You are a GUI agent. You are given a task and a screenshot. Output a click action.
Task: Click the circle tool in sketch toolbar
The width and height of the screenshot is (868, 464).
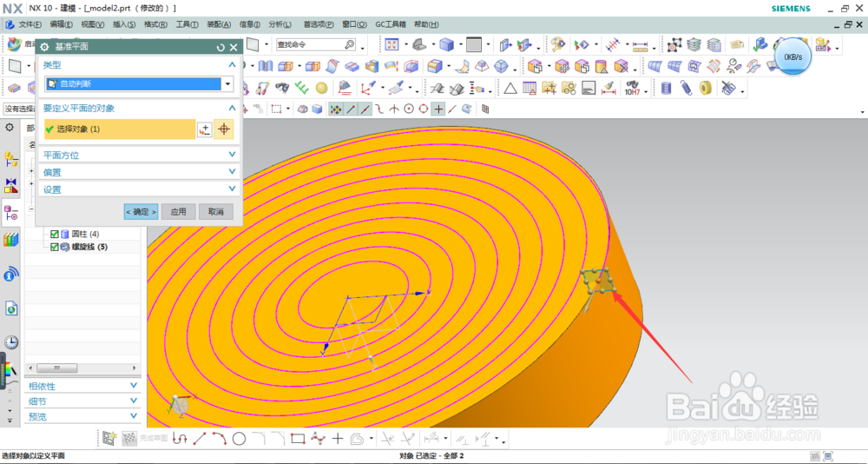tap(240, 439)
